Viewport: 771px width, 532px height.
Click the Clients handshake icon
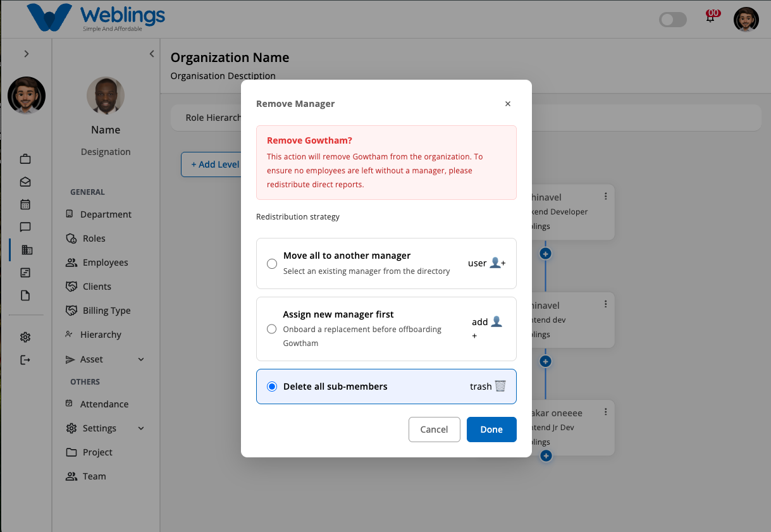coord(71,287)
